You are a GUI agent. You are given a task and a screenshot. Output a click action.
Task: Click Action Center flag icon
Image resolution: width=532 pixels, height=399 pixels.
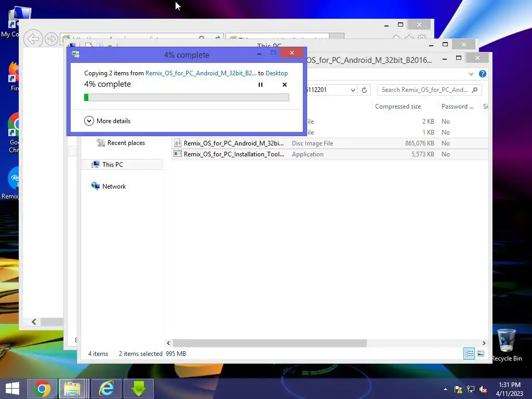pos(458,389)
